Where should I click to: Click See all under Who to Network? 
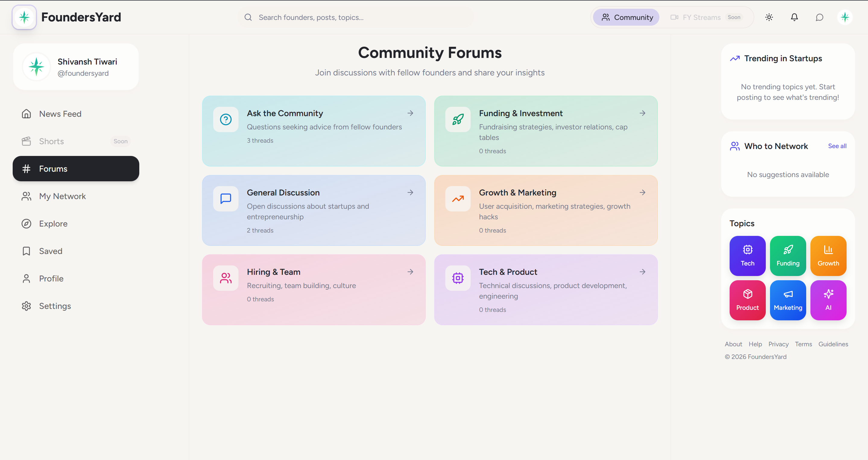click(837, 146)
